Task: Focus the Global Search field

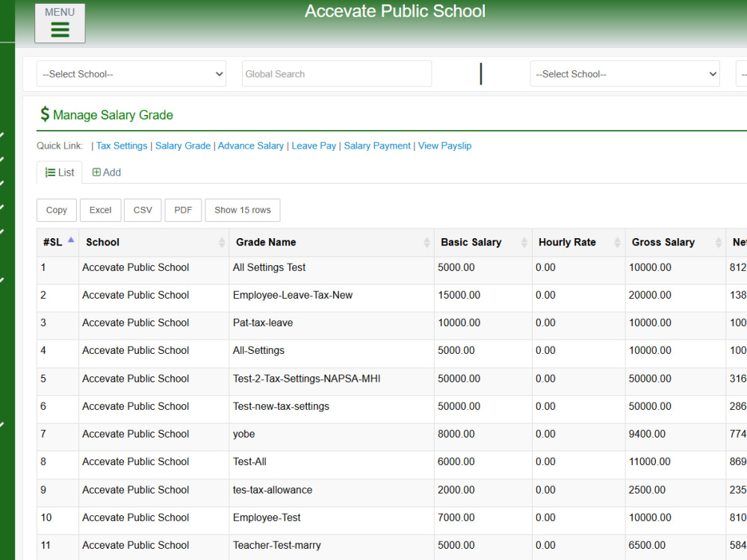Action: (x=337, y=74)
